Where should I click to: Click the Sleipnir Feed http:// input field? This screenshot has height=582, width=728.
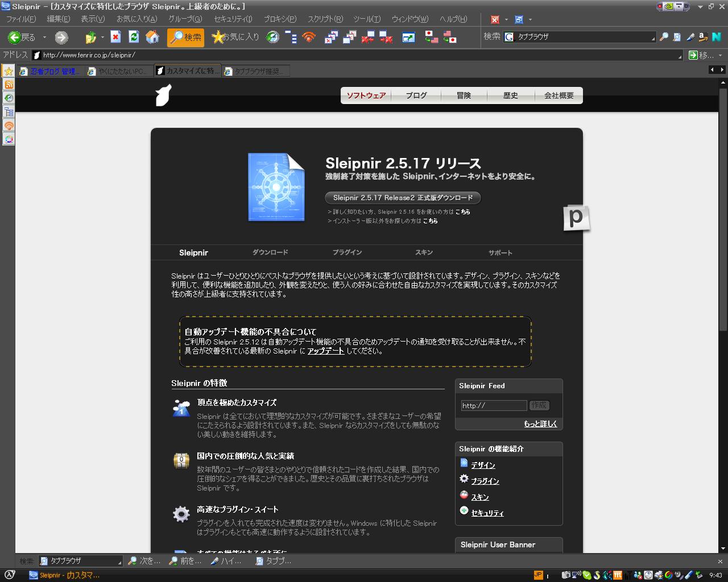pyautogui.click(x=494, y=405)
